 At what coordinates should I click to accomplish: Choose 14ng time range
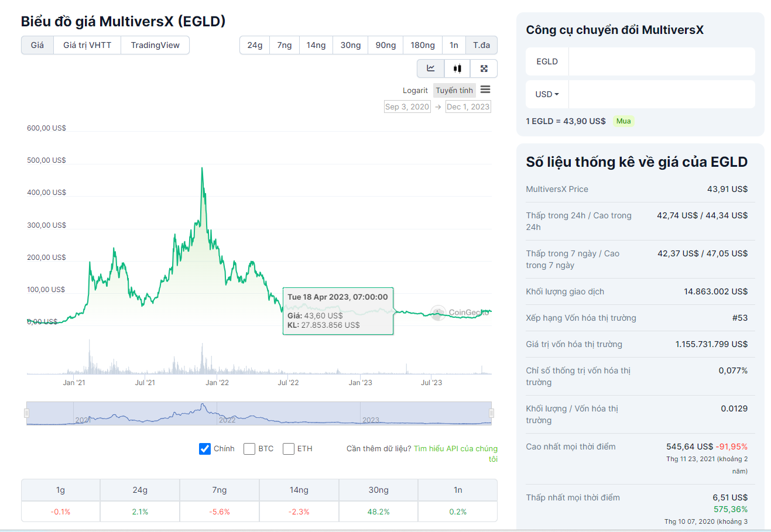(x=316, y=45)
